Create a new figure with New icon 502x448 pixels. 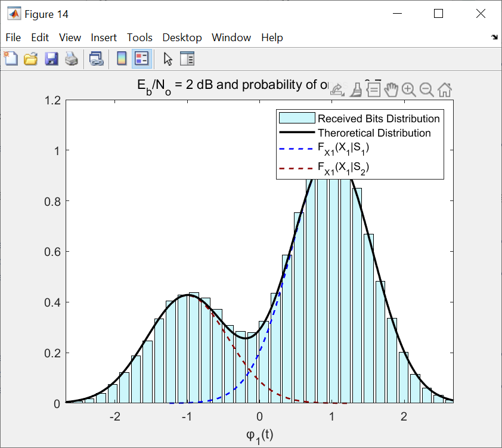[11, 58]
